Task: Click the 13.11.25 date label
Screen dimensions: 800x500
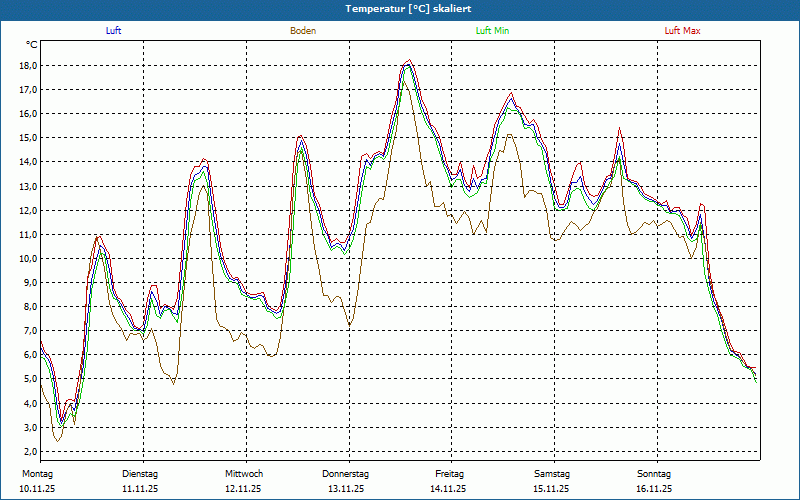Action: [x=346, y=489]
